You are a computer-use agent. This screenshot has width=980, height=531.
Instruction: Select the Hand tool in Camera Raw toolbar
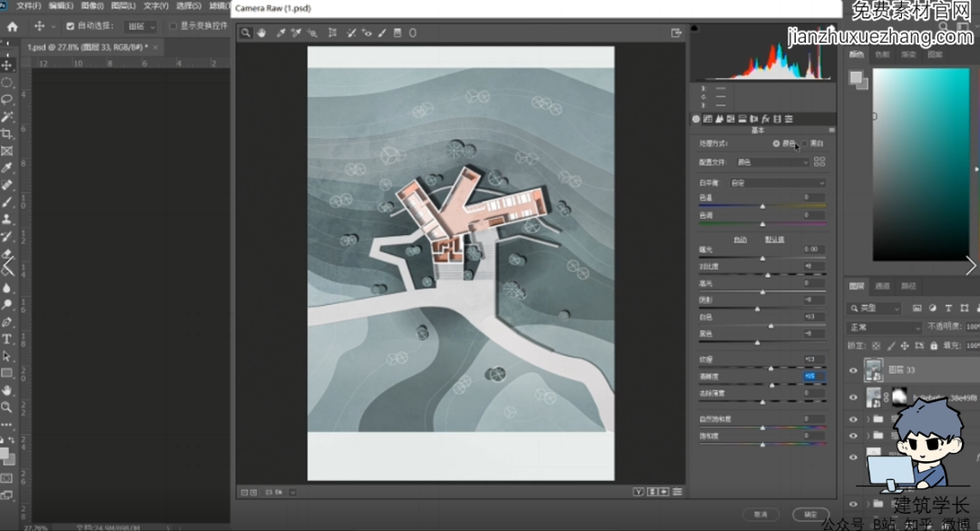click(261, 33)
